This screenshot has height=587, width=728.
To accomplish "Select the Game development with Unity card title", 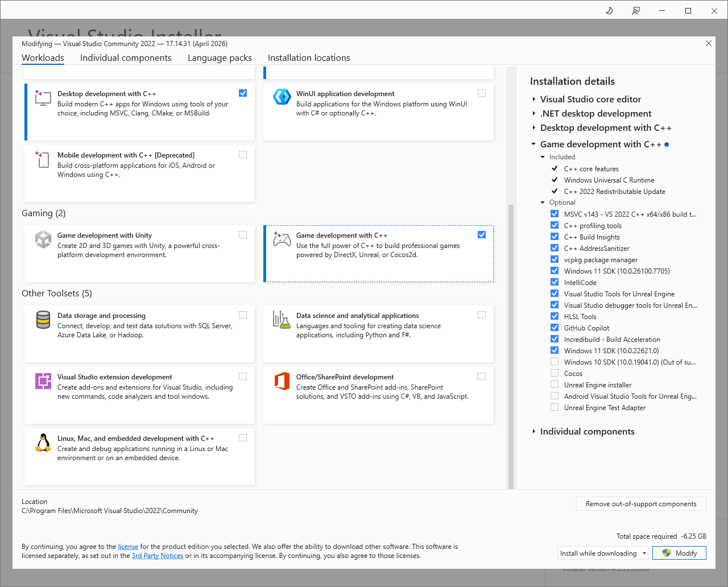I will (x=105, y=235).
